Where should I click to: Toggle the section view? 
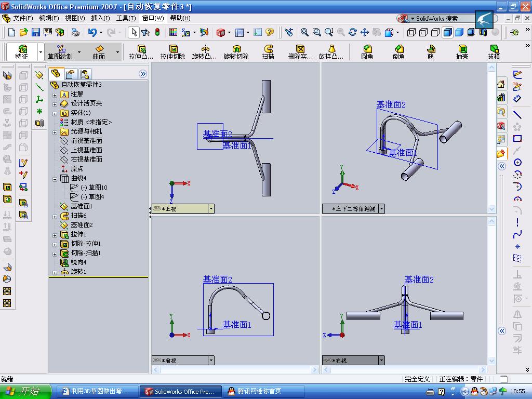point(483,32)
